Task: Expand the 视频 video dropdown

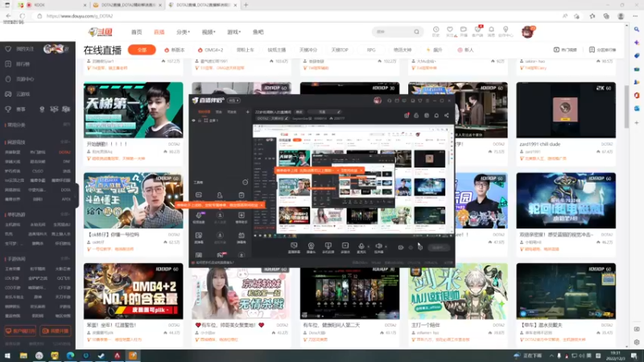Action: (208, 32)
